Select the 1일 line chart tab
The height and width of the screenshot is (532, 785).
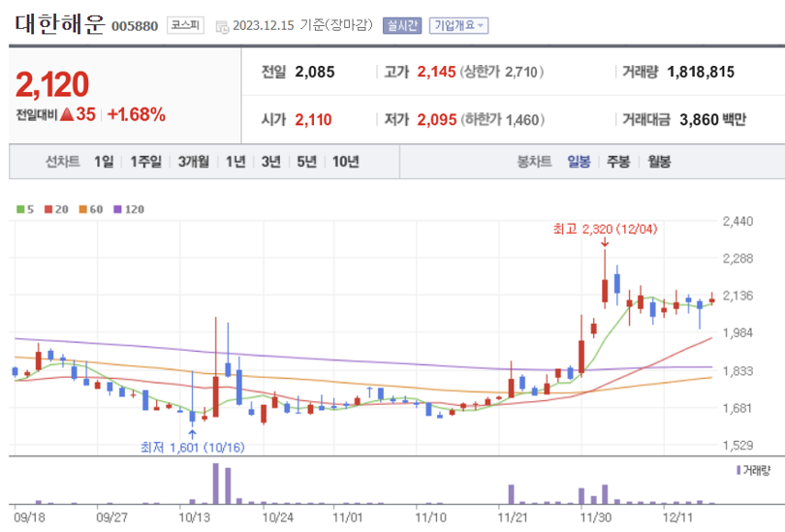click(104, 162)
